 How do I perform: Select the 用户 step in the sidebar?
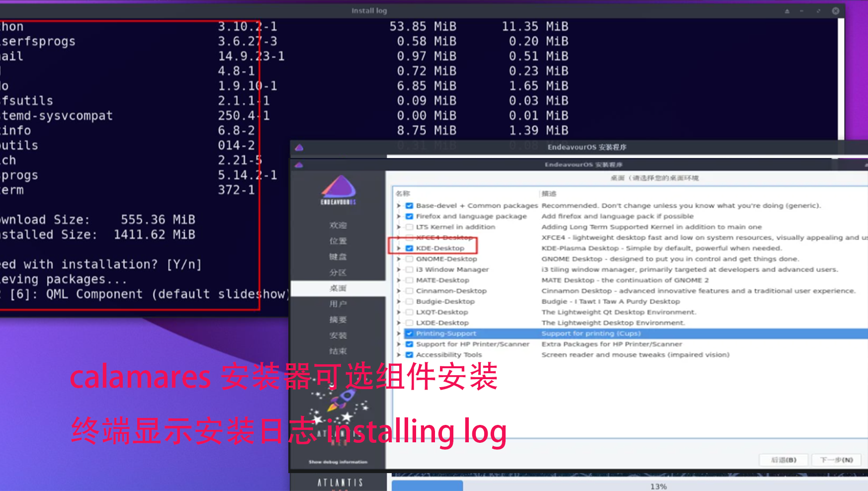[x=338, y=304]
